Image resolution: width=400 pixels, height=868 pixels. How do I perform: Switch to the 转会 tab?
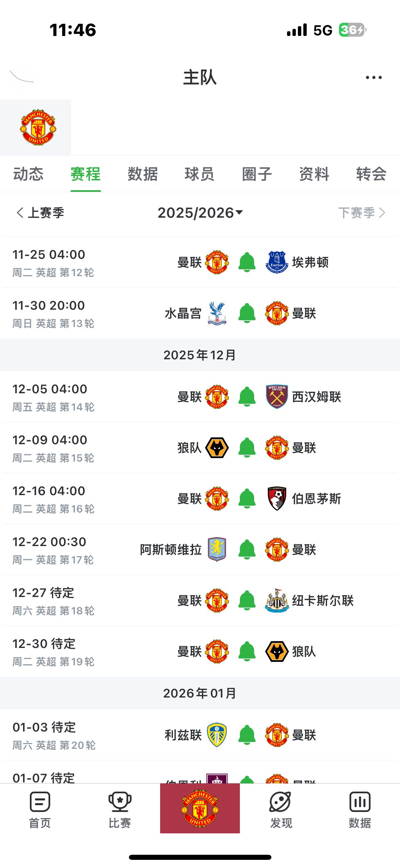point(371,174)
